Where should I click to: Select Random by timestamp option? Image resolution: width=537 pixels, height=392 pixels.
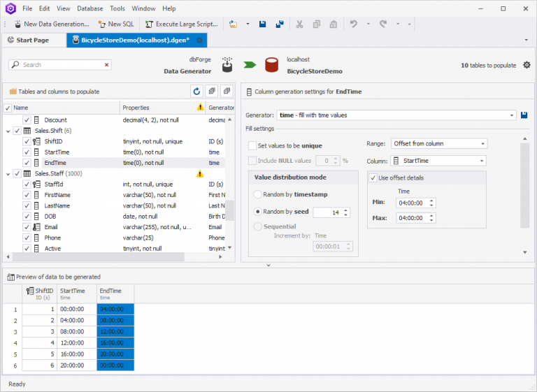click(258, 194)
